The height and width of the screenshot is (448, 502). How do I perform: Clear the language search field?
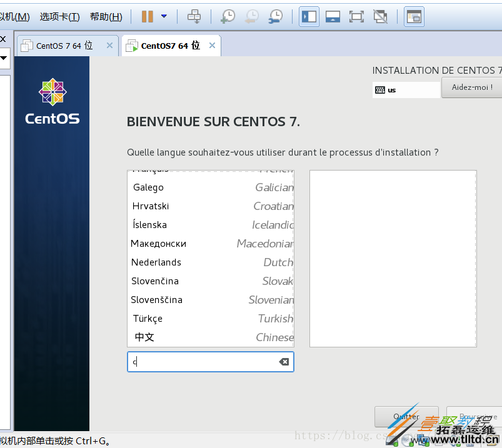pyautogui.click(x=284, y=361)
